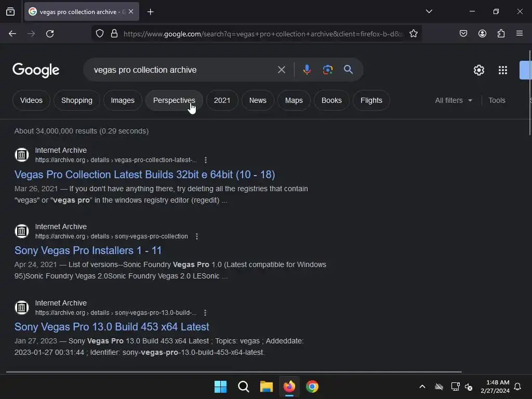Click Internet Archive favicon of first result
Image resolution: width=532 pixels, height=399 pixels.
pos(22,155)
